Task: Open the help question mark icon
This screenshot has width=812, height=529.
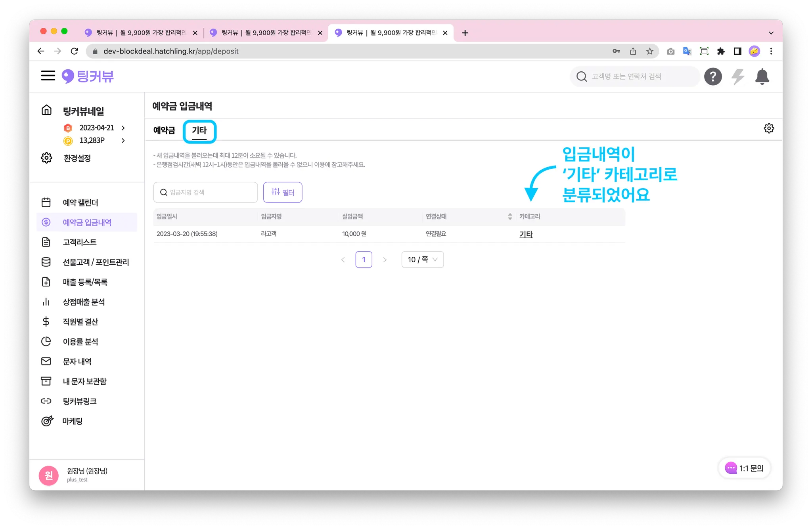Action: coord(712,76)
